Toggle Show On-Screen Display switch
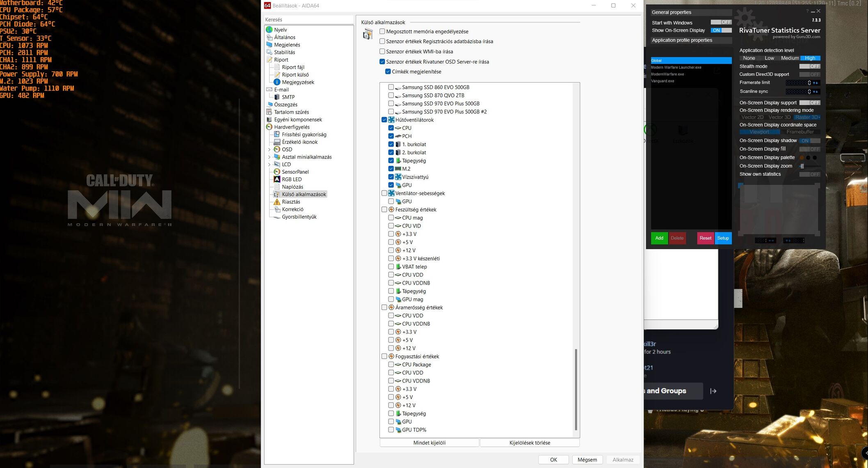The height and width of the screenshot is (468, 868). click(x=721, y=30)
